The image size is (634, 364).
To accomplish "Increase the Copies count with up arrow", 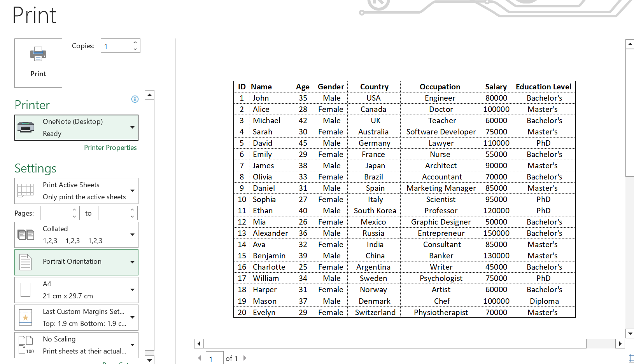I will [x=135, y=42].
